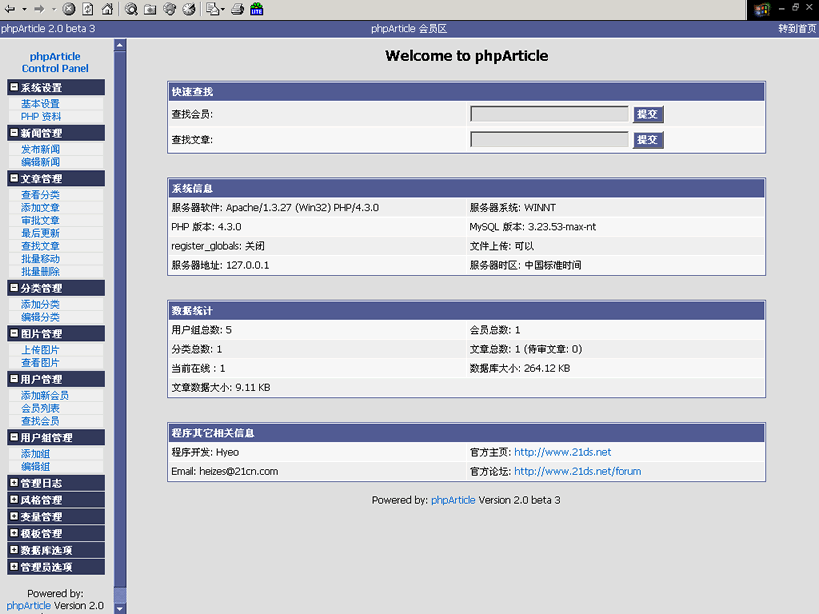Expand the 模板管理 menu section

pos(15,533)
